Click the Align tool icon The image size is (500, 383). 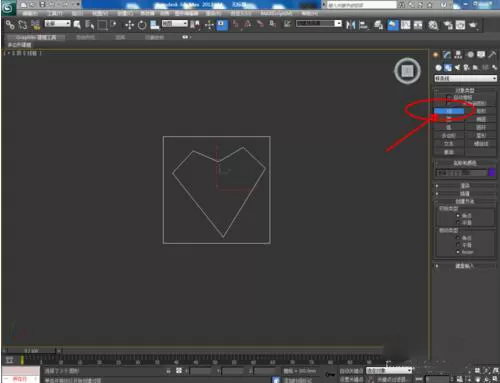click(x=364, y=25)
